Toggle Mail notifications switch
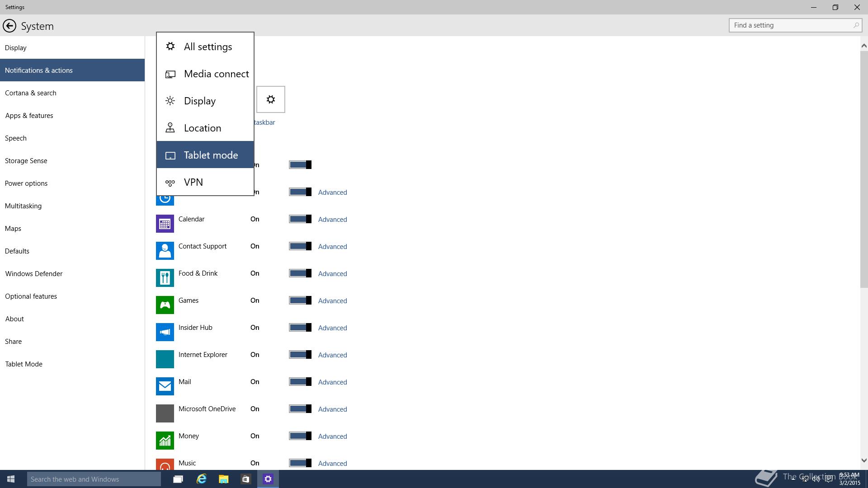The height and width of the screenshot is (488, 868). pyautogui.click(x=300, y=382)
